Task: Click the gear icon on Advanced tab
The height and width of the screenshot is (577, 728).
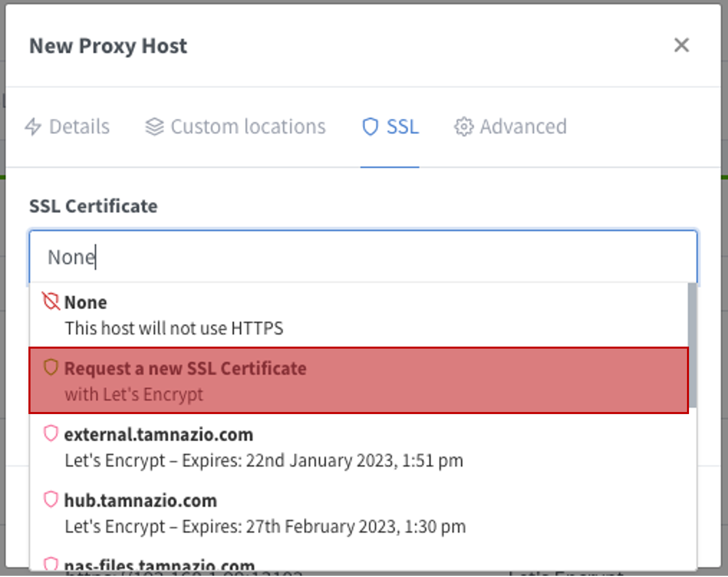Action: pyautogui.click(x=464, y=127)
